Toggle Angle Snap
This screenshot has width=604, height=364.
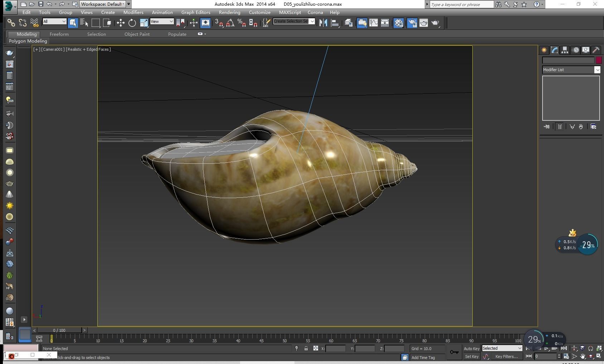point(230,23)
